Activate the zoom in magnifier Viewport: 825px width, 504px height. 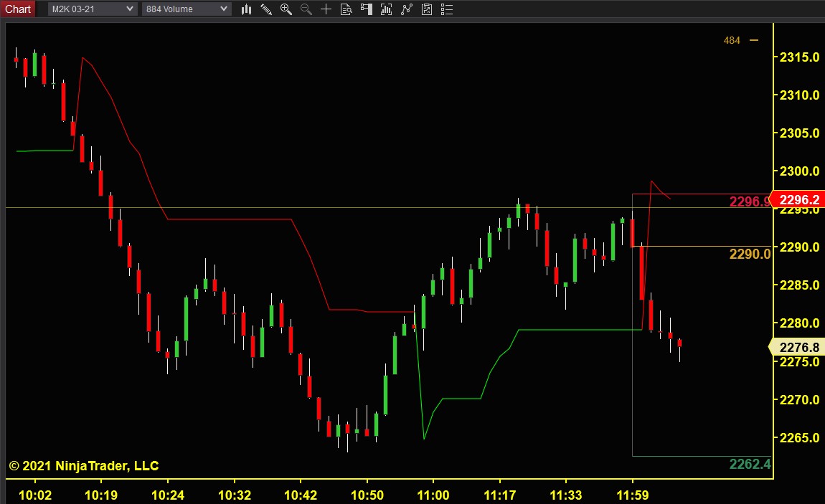point(286,9)
